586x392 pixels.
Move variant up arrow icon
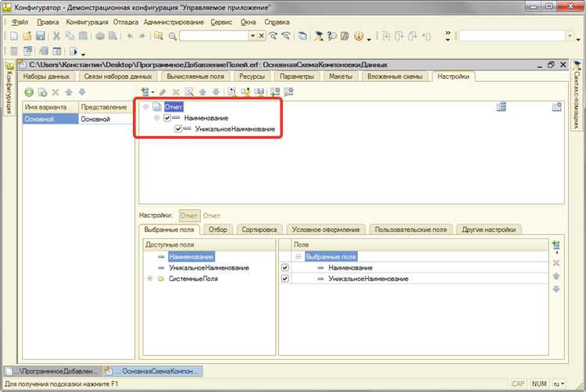69,92
